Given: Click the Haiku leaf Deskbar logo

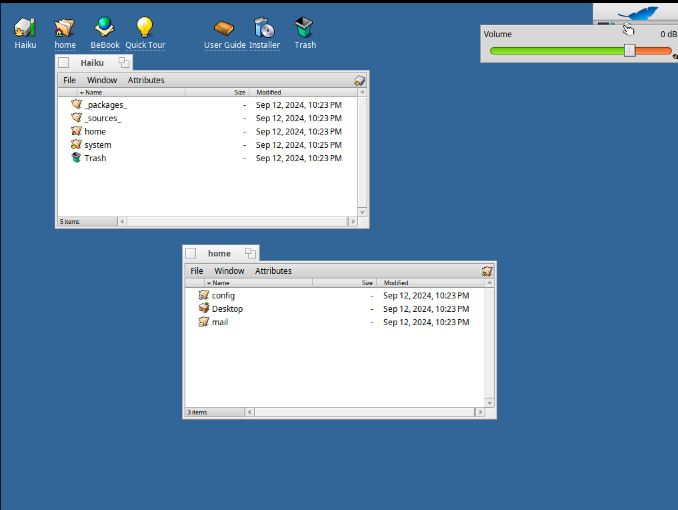Looking at the screenshot, I should pyautogui.click(x=638, y=13).
